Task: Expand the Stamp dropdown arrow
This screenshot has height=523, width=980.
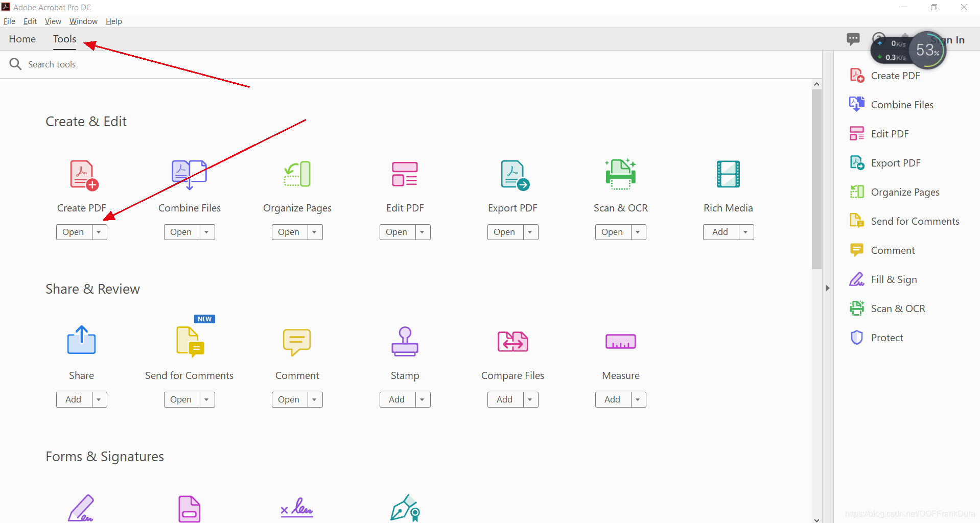Action: tap(423, 399)
